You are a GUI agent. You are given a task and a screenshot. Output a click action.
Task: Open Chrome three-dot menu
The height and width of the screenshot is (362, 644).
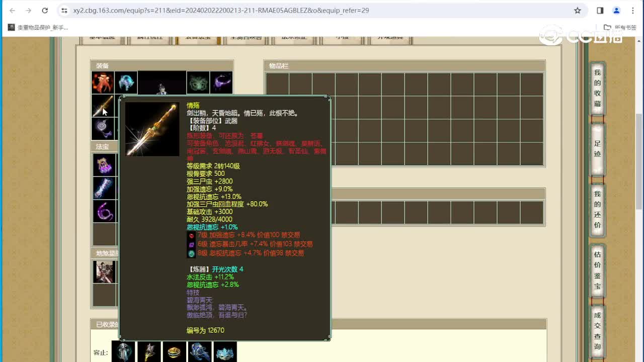click(633, 10)
